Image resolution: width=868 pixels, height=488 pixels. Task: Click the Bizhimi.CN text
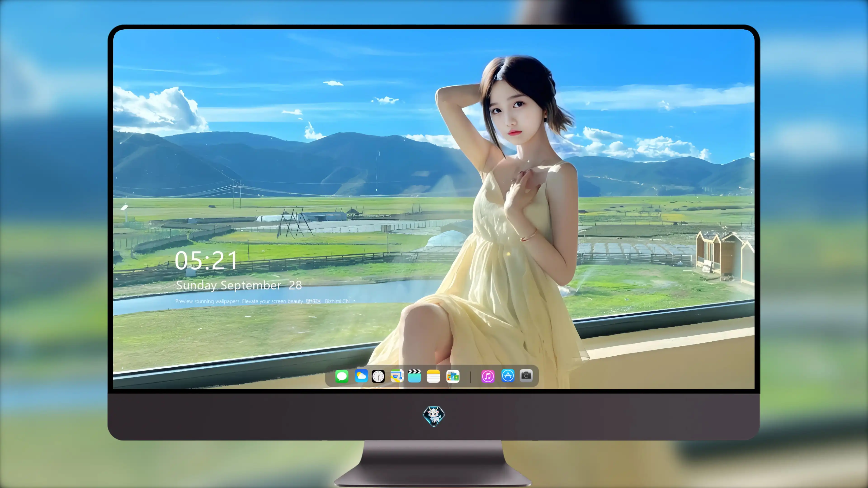[337, 301]
